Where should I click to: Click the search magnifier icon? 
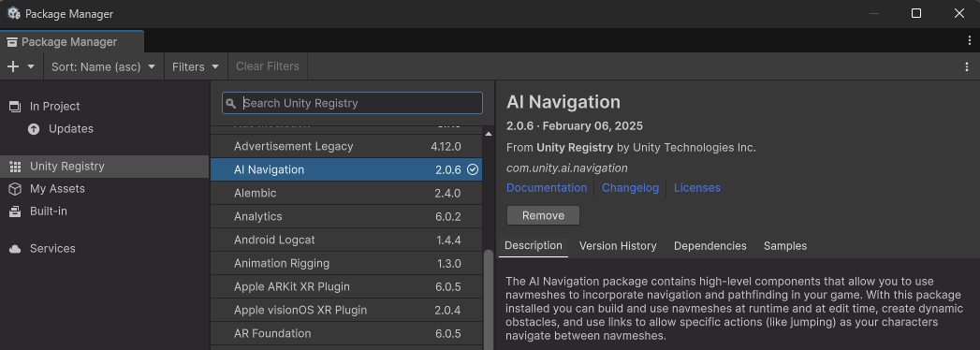click(x=231, y=103)
